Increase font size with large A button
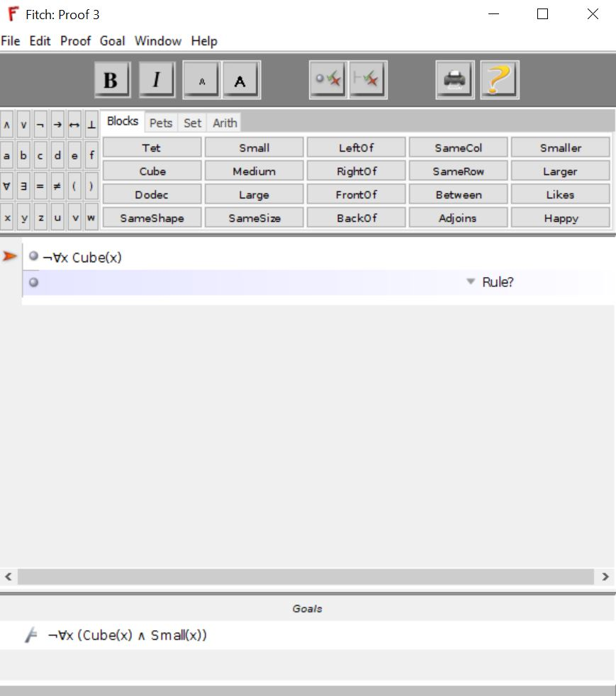The height and width of the screenshot is (696, 616). pyautogui.click(x=241, y=80)
